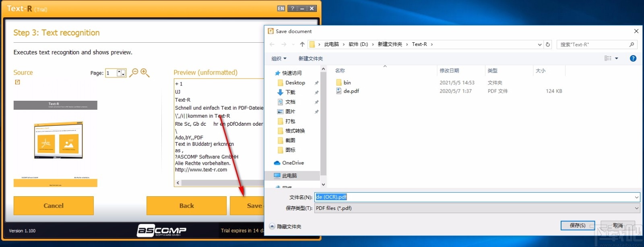Sort by 大小 column header
Viewport: 644px width, 247px height.
tap(541, 71)
